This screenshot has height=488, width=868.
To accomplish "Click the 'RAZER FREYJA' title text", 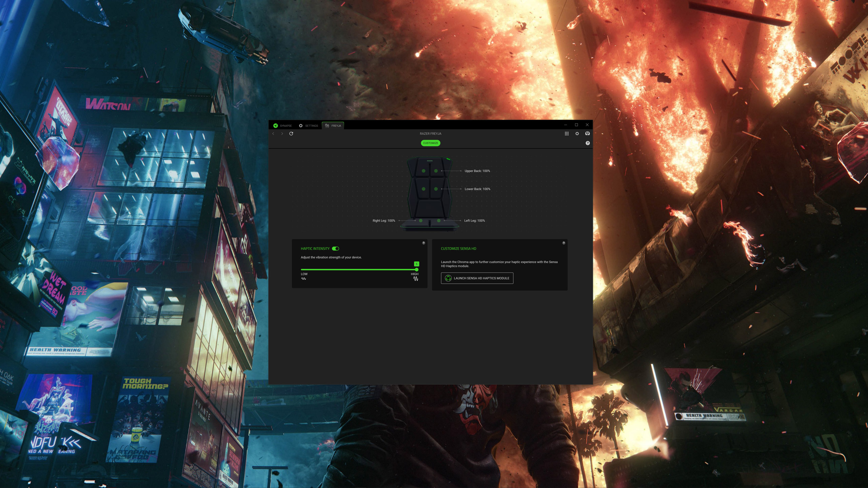I will [431, 134].
